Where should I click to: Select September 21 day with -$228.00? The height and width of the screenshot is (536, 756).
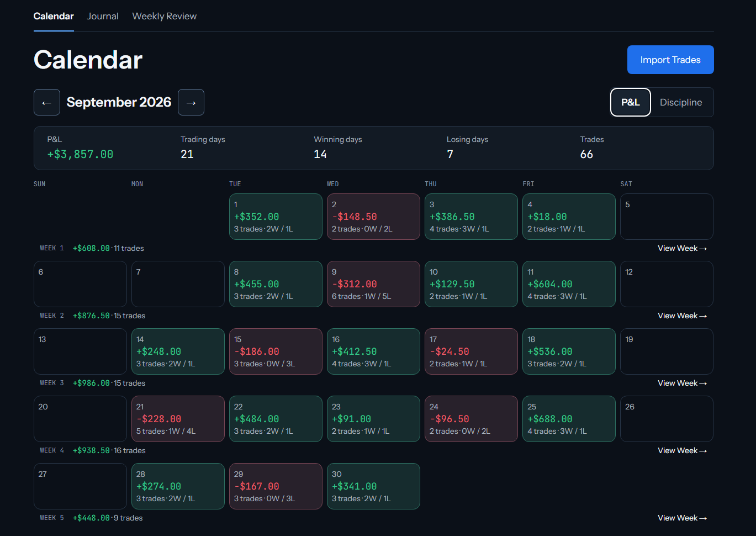coord(178,419)
